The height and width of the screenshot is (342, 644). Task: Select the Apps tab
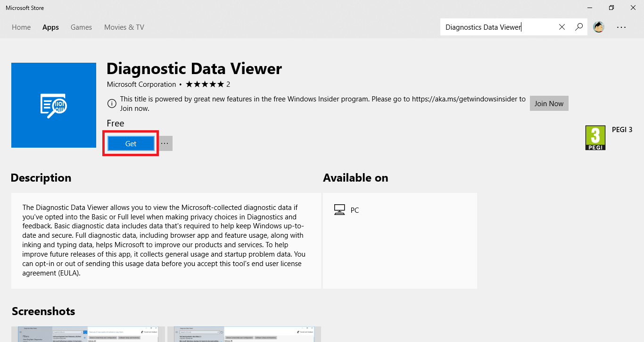pyautogui.click(x=50, y=27)
